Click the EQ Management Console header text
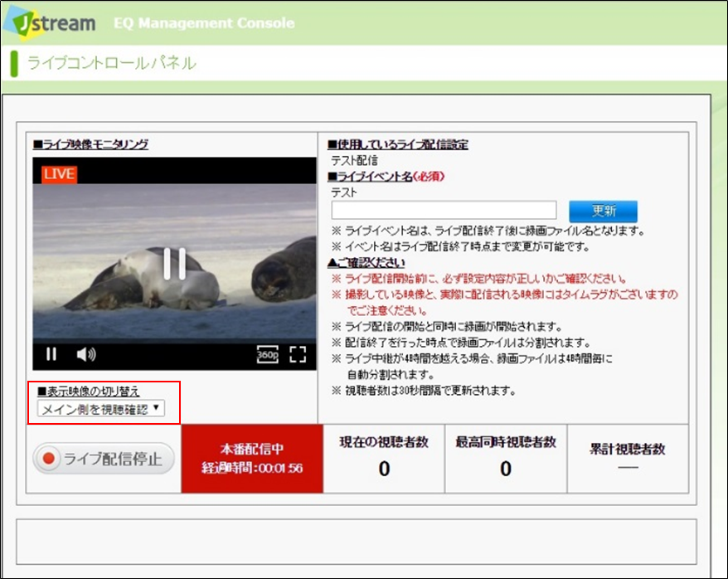Screen dimensions: 728x579 tap(204, 23)
